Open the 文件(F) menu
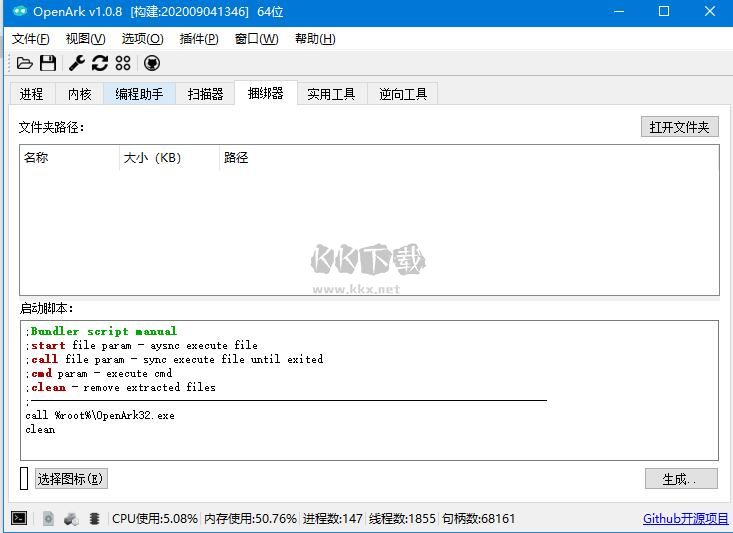The image size is (733, 533). (30, 39)
